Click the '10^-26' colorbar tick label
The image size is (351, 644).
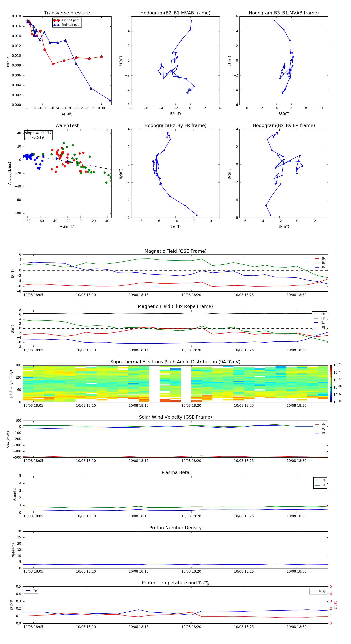point(337,365)
